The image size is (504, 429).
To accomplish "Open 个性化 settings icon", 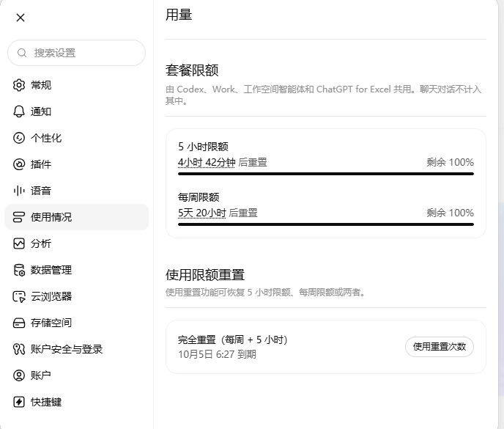I will [19, 138].
